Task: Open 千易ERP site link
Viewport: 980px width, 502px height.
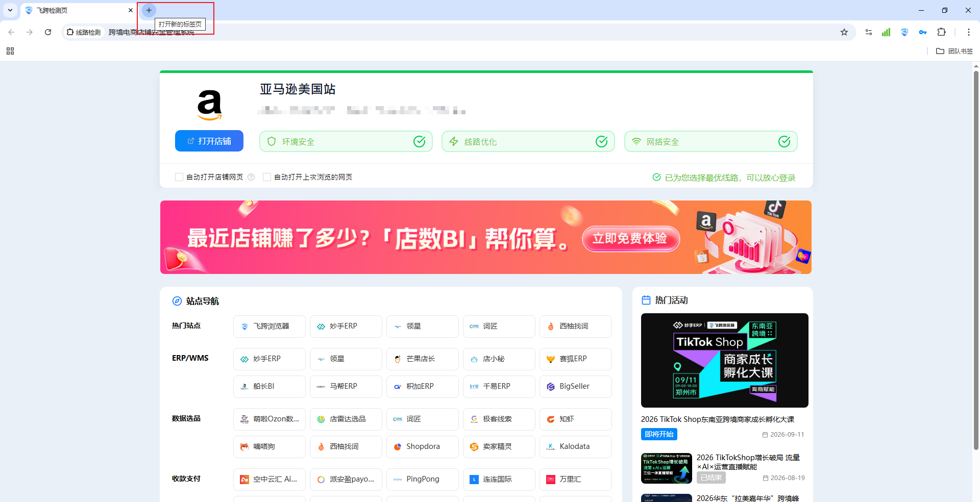Action: (x=499, y=387)
